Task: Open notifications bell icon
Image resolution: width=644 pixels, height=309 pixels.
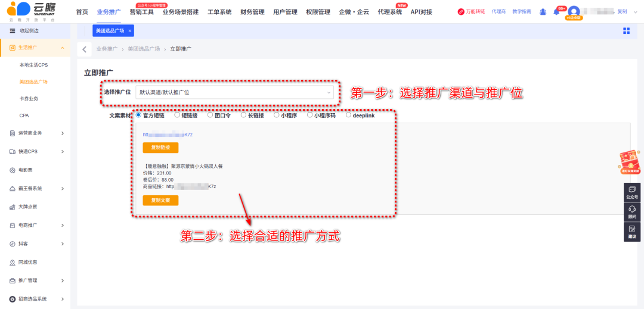Action: [556, 12]
